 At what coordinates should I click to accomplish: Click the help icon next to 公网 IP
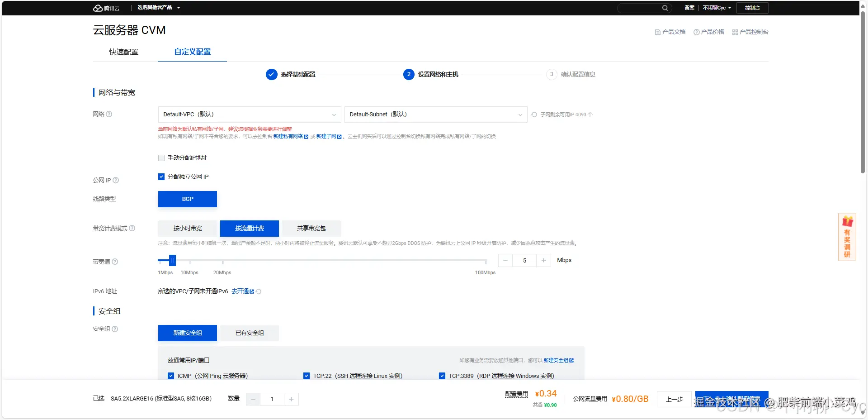(116, 180)
